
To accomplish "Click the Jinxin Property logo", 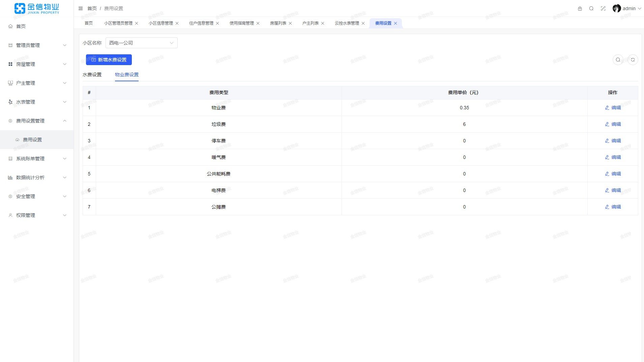I will click(x=37, y=8).
